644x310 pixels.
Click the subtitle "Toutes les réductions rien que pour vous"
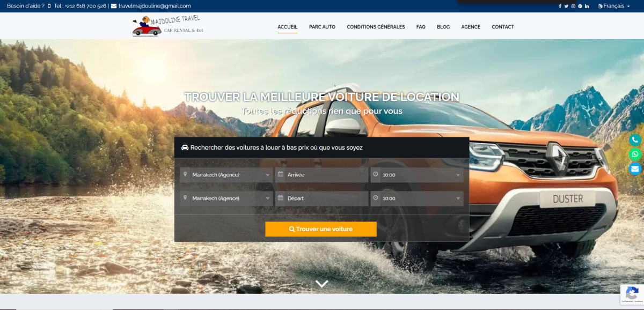[x=322, y=111]
